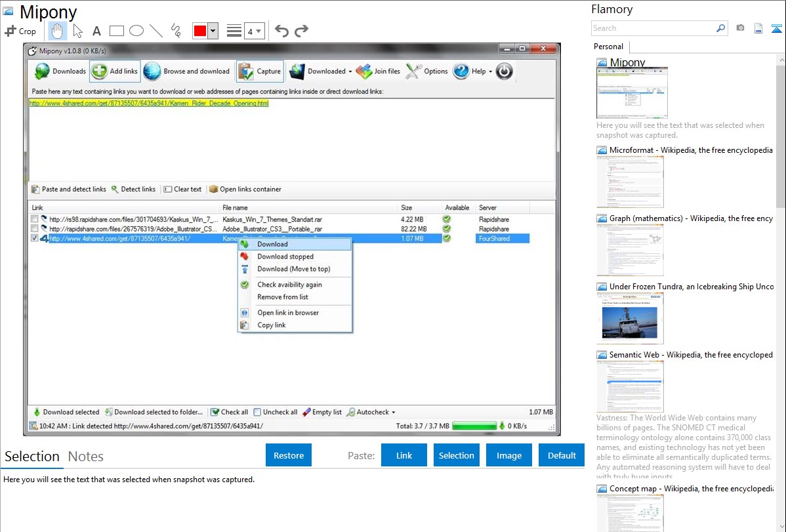Click the red color swatch
Screen dimensions: 786x532
(x=200, y=31)
